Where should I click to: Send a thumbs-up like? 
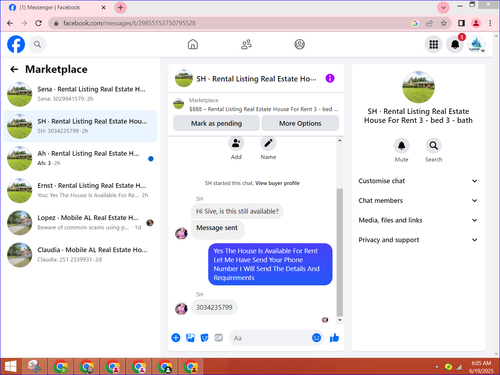coord(334,338)
